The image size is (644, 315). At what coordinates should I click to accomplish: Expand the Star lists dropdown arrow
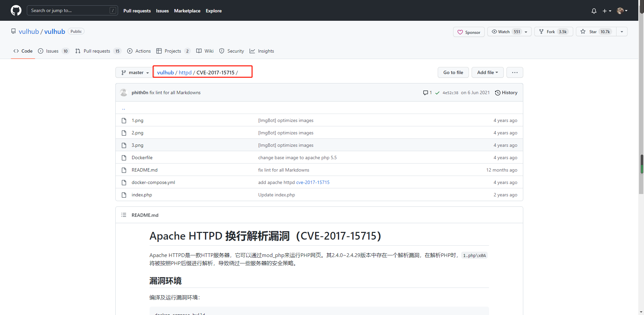tap(622, 32)
